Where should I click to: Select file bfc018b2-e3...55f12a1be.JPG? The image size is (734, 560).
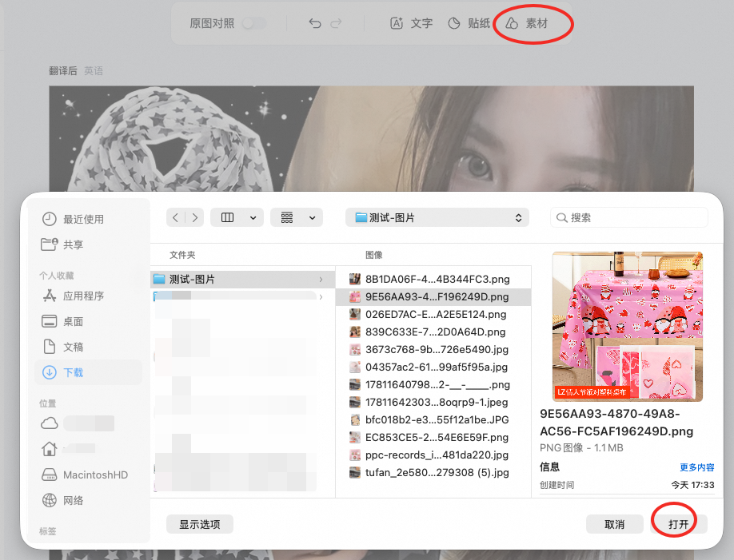[433, 419]
